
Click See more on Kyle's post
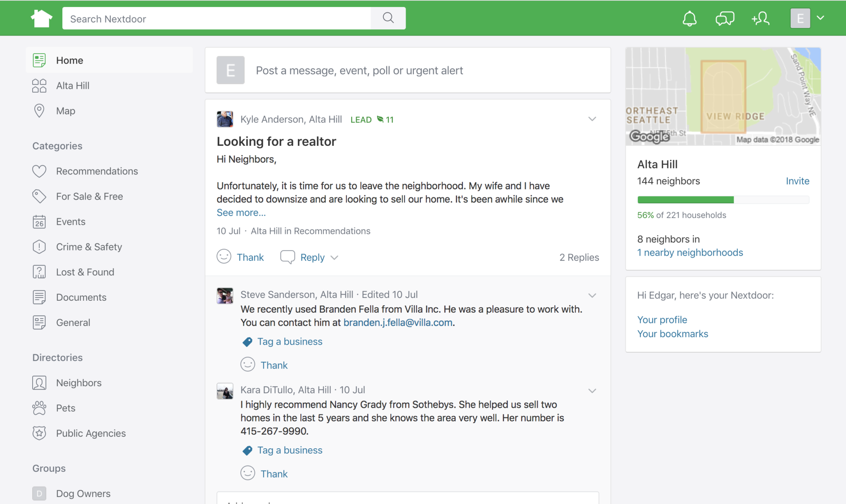point(241,213)
